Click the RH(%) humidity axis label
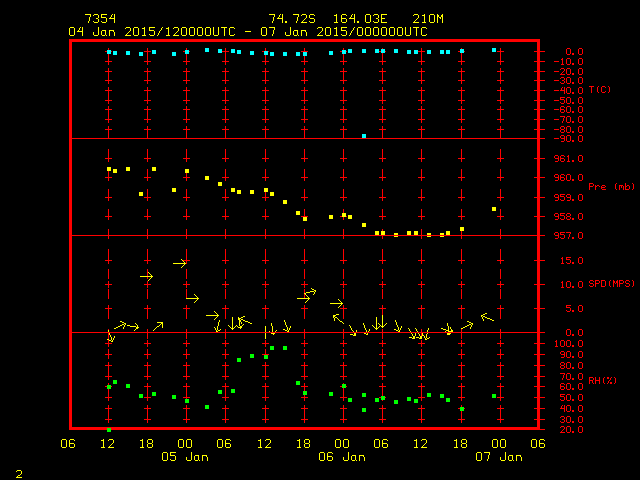Screen dimensions: 640x480 [x=601, y=381]
